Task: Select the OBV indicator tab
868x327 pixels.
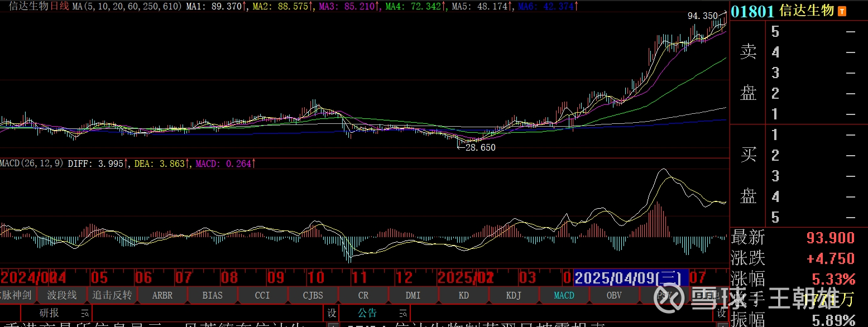Action: click(x=614, y=295)
